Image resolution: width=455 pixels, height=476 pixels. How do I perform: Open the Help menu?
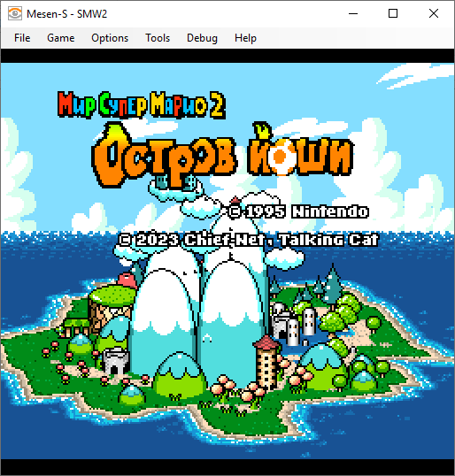coord(245,38)
